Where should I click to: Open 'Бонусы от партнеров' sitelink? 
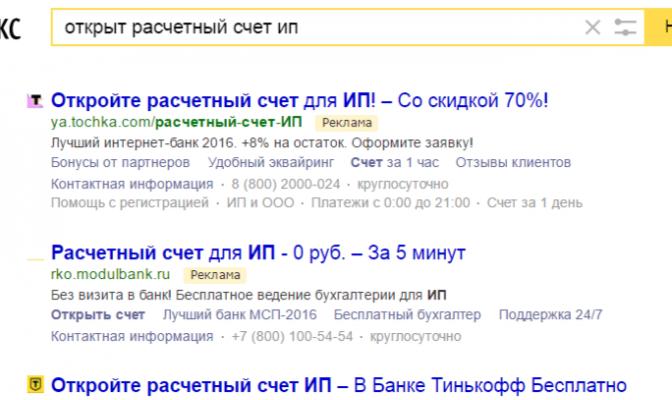[120, 162]
